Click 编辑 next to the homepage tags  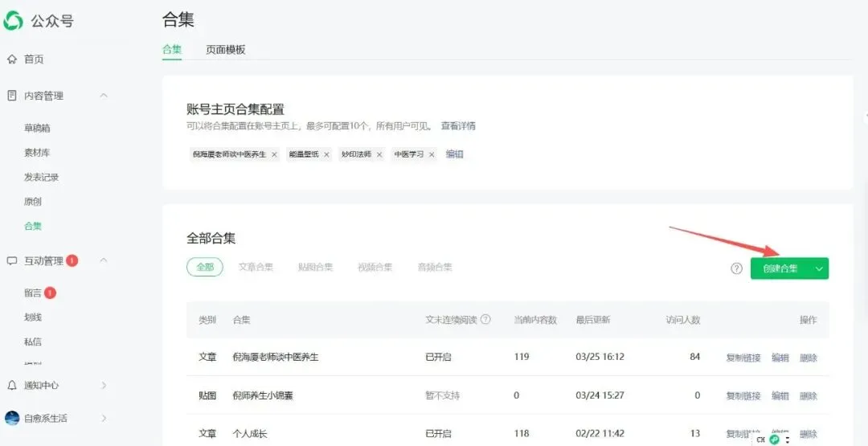(454, 153)
